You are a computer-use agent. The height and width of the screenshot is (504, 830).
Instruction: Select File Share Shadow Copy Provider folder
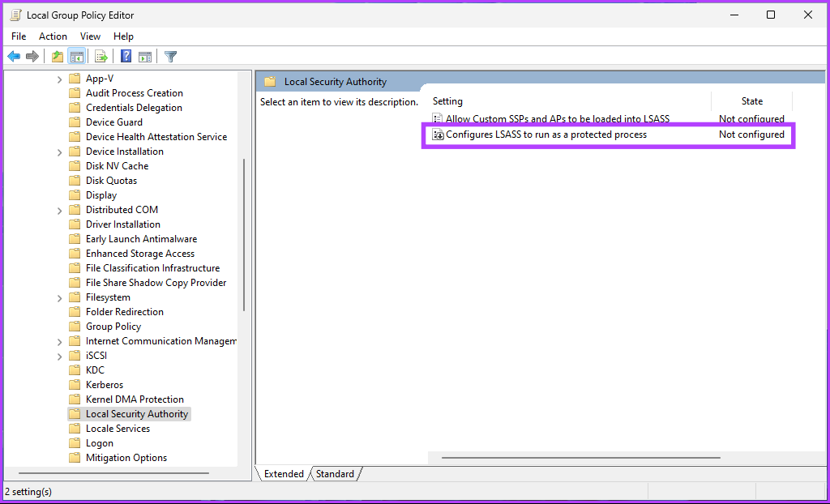(156, 283)
